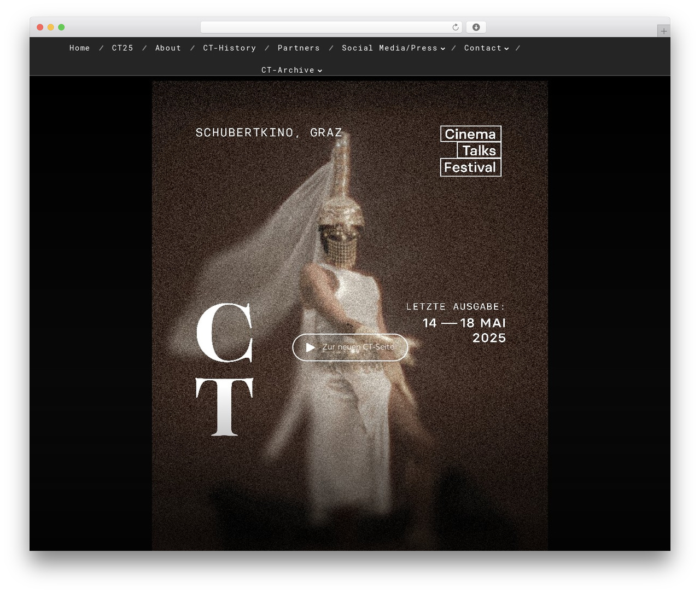Open a new tab with plus button
This screenshot has width=700, height=593.
(x=663, y=31)
